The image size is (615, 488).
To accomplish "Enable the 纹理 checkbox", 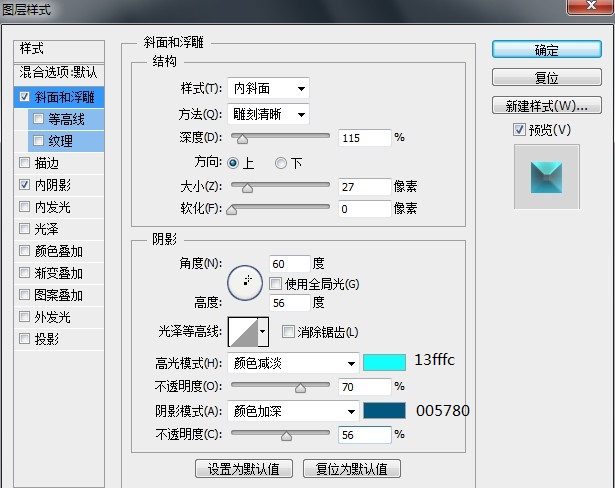I will (x=38, y=140).
